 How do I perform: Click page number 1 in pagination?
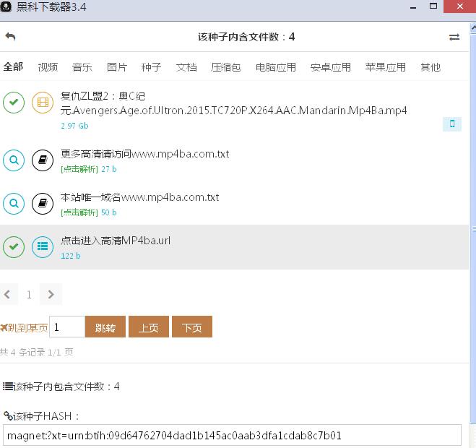[x=29, y=294]
